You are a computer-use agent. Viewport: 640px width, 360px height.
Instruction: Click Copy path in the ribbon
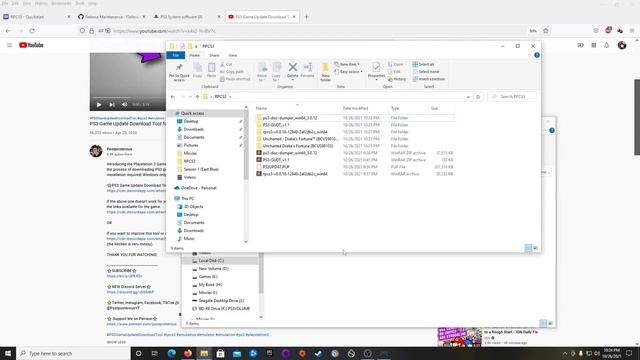[232, 72]
